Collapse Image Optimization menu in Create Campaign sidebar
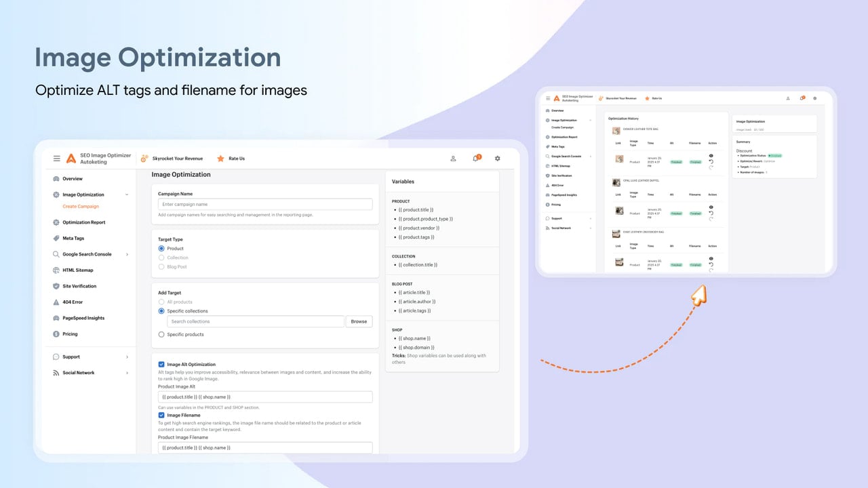This screenshot has width=868, height=488. (127, 195)
